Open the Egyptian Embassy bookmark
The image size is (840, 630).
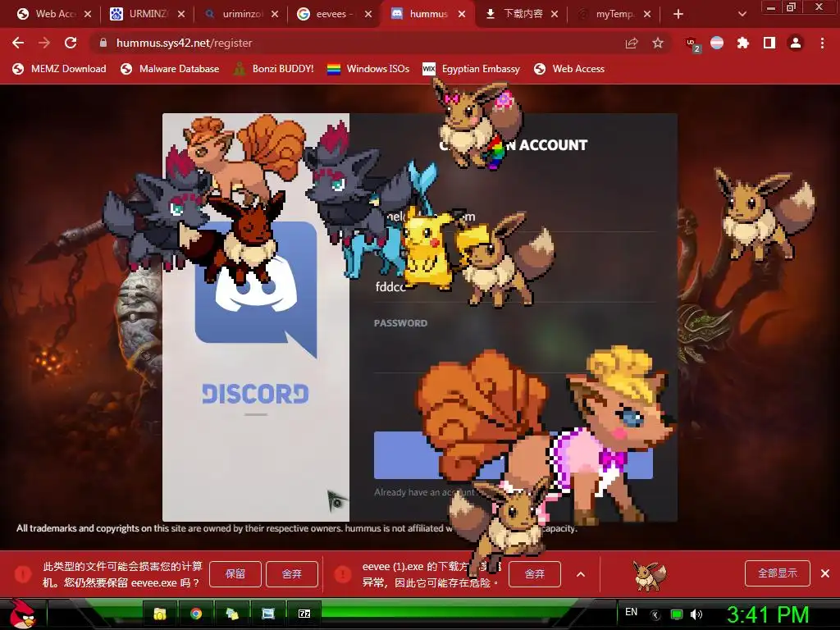point(472,69)
